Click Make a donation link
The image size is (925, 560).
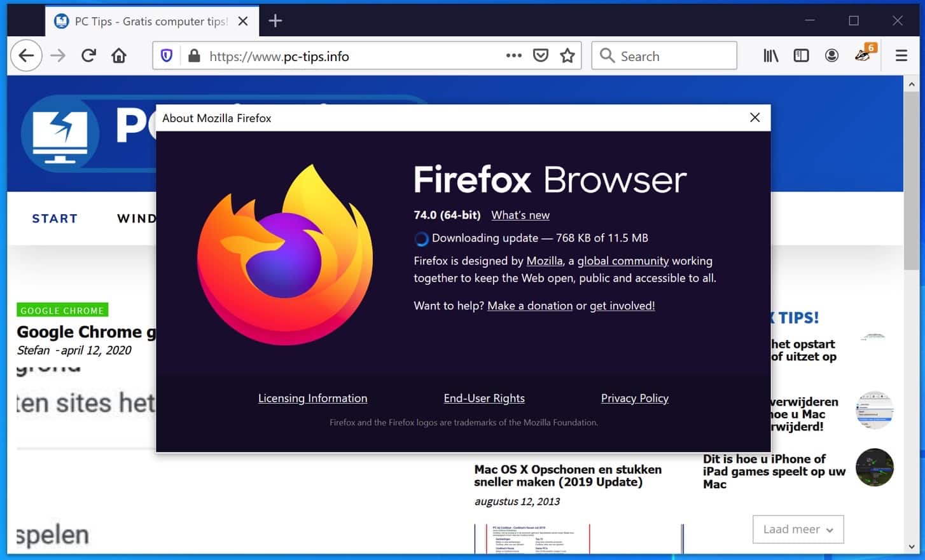click(530, 306)
